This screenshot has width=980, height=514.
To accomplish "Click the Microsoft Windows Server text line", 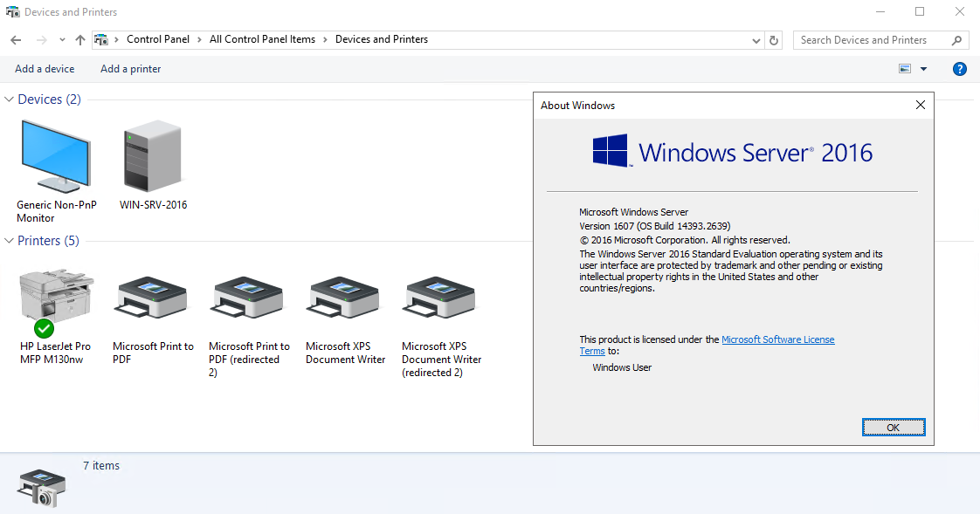I will coord(634,212).
